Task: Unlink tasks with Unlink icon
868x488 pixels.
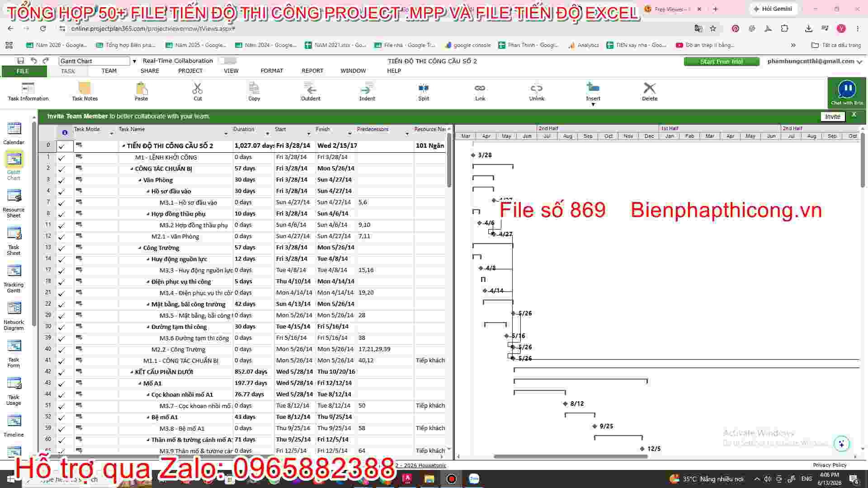Action: tap(537, 88)
